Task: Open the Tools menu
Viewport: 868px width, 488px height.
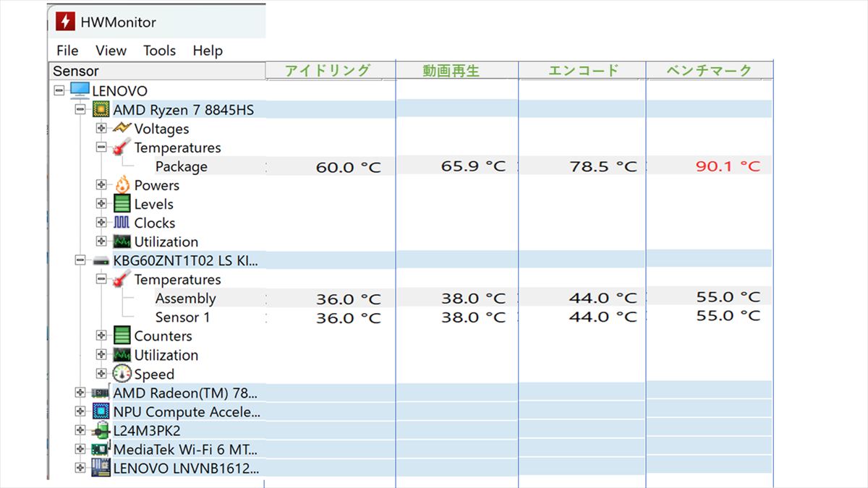Action: click(159, 51)
